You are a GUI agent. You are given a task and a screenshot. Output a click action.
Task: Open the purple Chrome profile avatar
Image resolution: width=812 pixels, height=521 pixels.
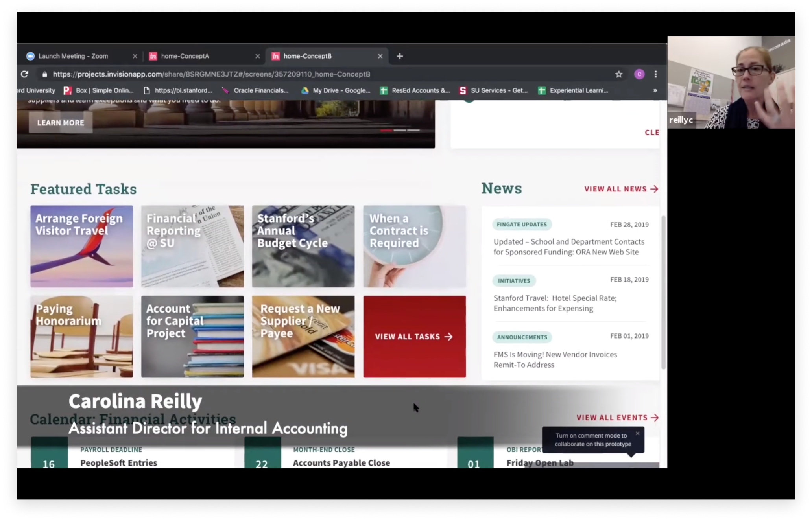point(639,74)
